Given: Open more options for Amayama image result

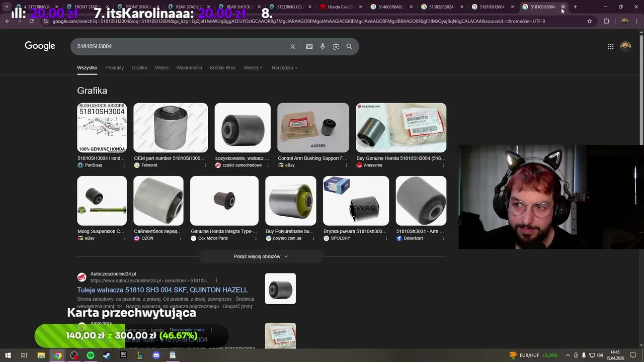Looking at the screenshot, I should (443, 165).
